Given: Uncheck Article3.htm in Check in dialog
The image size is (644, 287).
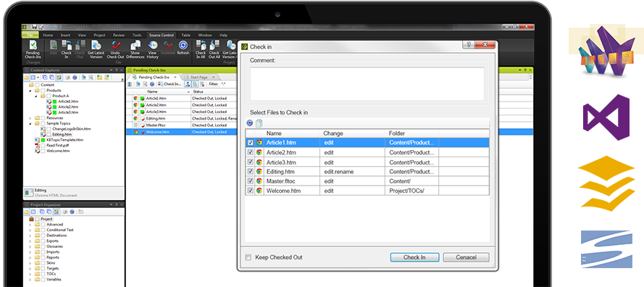Looking at the screenshot, I should pos(250,162).
